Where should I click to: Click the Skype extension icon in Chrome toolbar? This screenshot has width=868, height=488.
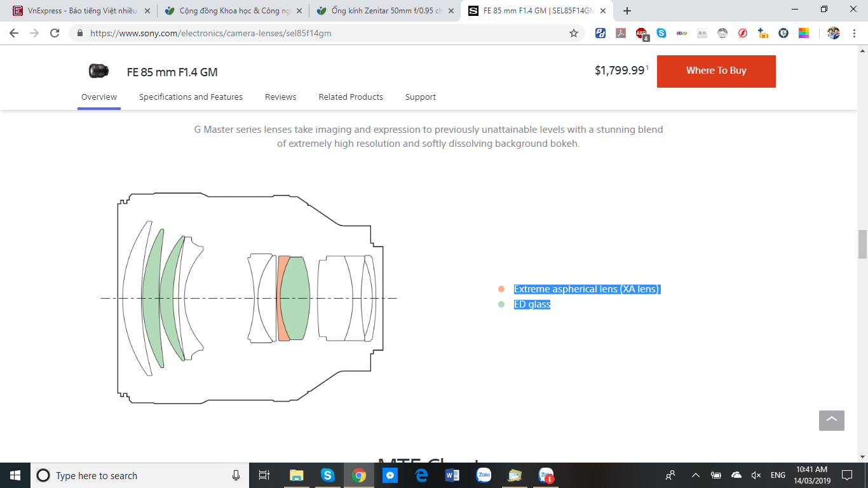[661, 33]
